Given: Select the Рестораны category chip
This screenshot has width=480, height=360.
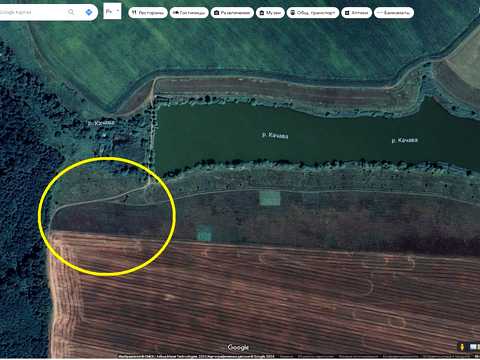Looking at the screenshot, I should [148, 13].
